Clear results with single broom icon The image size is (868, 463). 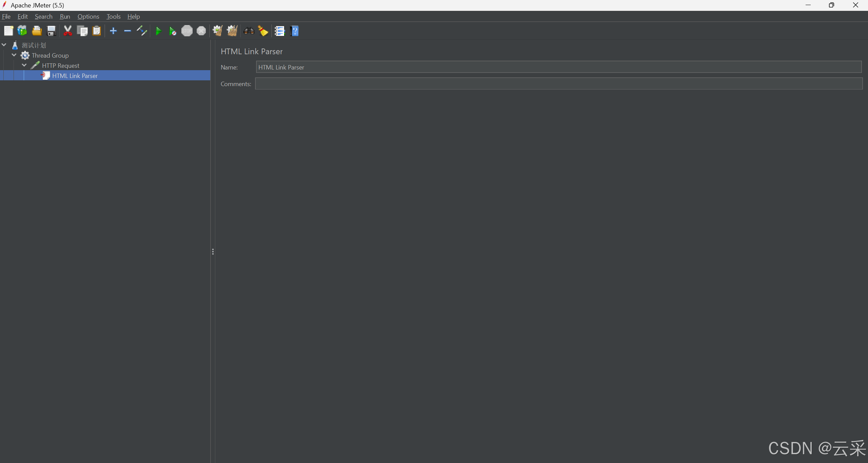[x=217, y=31]
